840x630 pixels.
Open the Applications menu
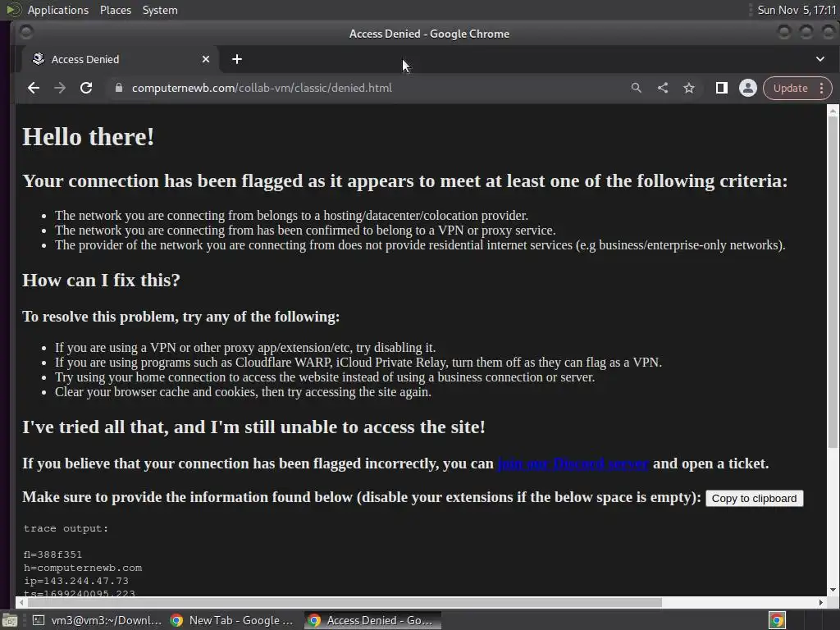pyautogui.click(x=58, y=10)
